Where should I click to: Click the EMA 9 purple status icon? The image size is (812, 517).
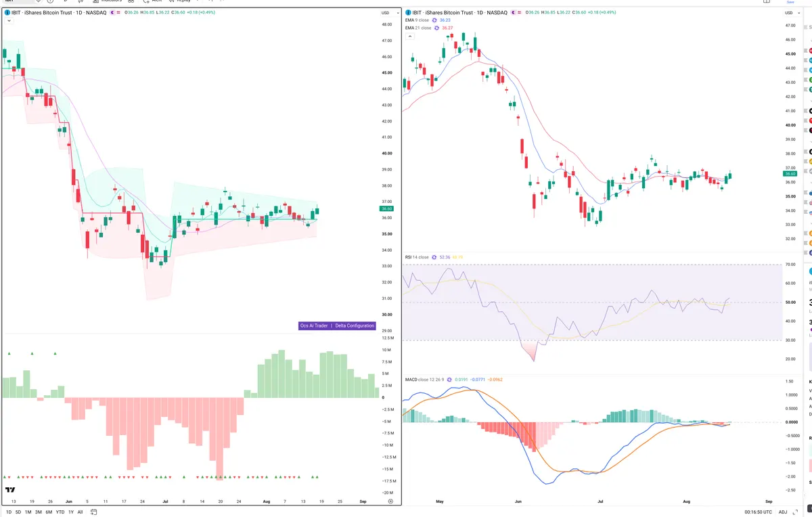click(434, 20)
